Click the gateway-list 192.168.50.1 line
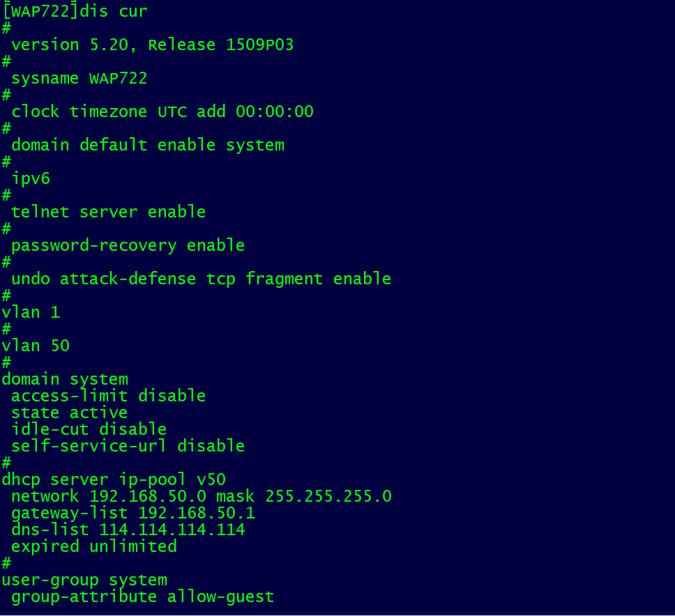This screenshot has height=616, width=675. point(132,513)
